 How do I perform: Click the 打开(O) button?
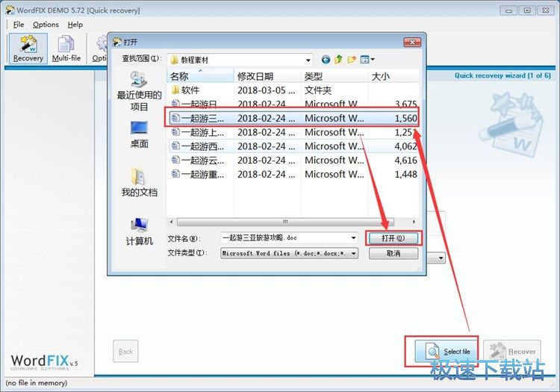click(393, 238)
